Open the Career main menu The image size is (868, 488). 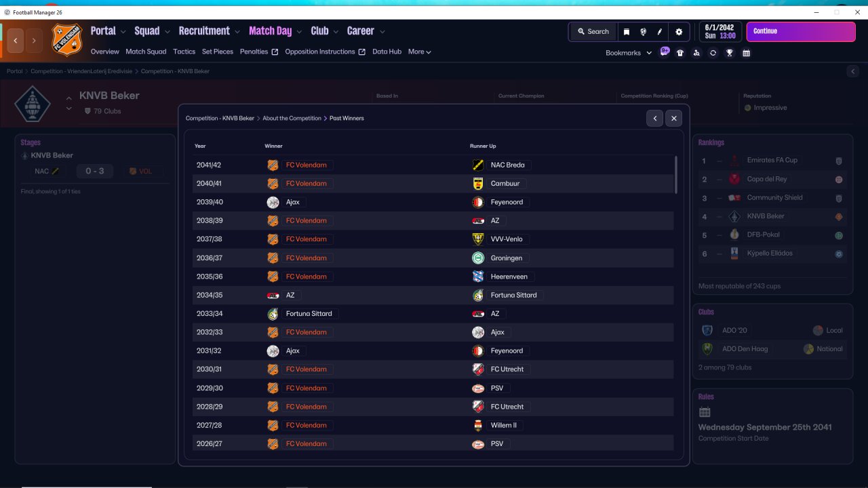pos(361,31)
